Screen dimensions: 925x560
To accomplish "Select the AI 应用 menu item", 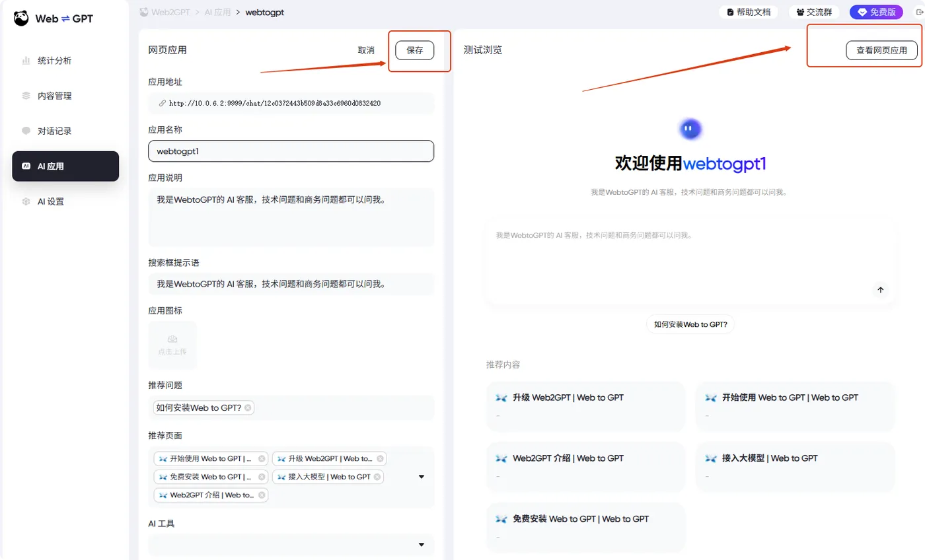I will (x=65, y=166).
